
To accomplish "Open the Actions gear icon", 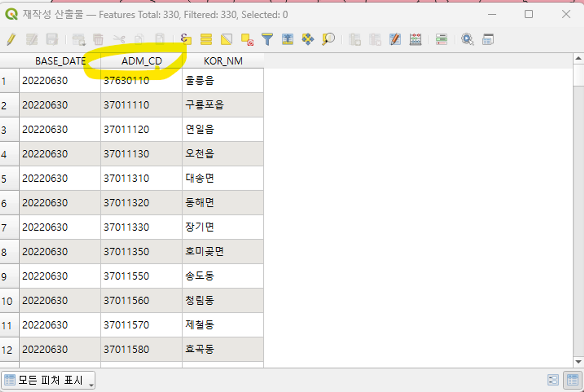I will coord(467,39).
